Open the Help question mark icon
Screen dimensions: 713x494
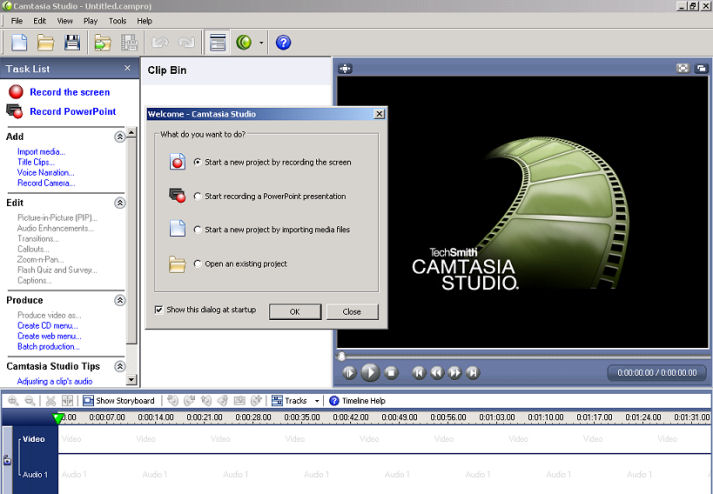[283, 42]
